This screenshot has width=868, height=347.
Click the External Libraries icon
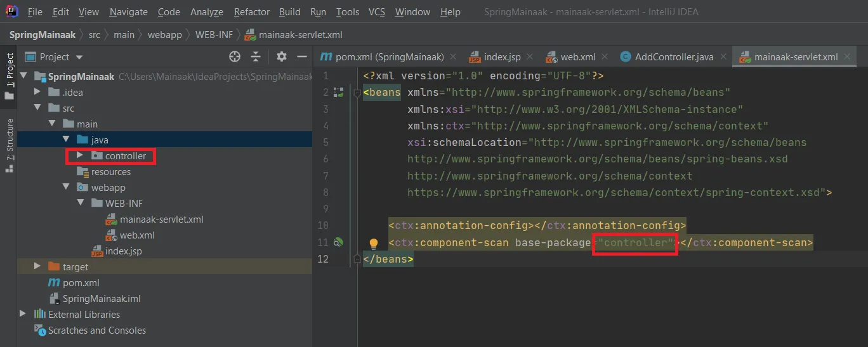pyautogui.click(x=39, y=314)
